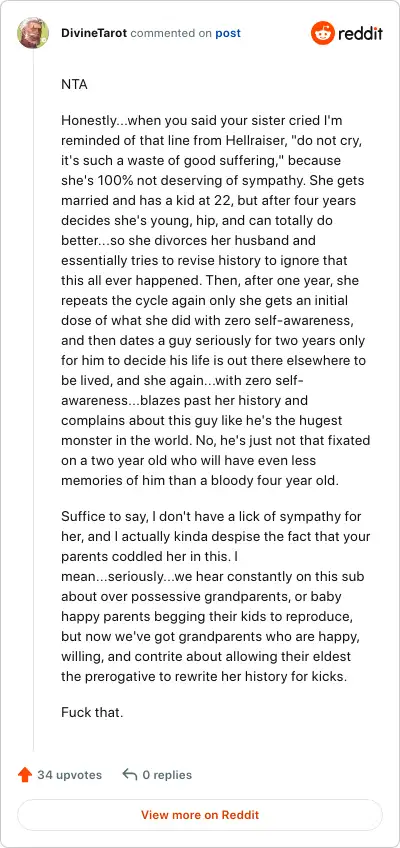400x848 pixels.
Task: Follow the blue "post" link
Action: point(228,34)
